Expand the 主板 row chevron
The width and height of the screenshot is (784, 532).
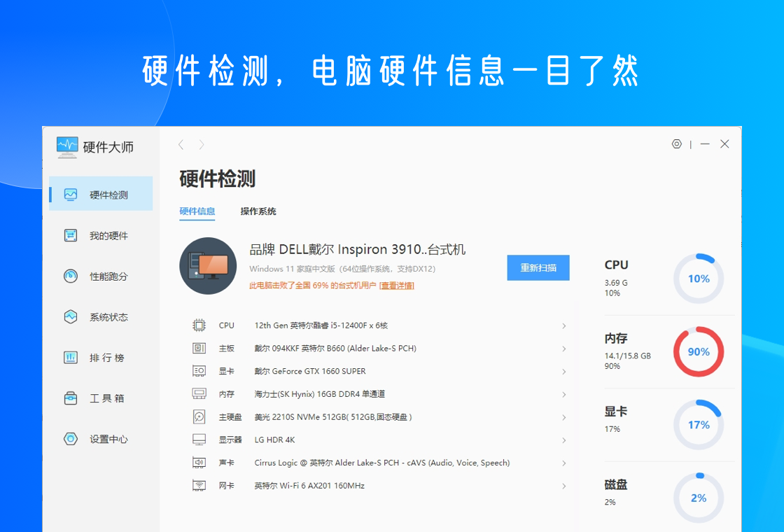coord(564,349)
